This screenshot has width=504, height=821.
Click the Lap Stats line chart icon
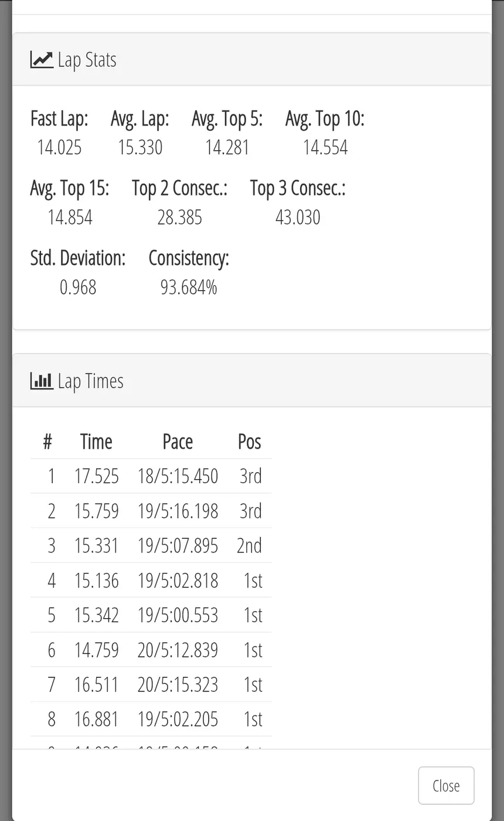(x=42, y=60)
